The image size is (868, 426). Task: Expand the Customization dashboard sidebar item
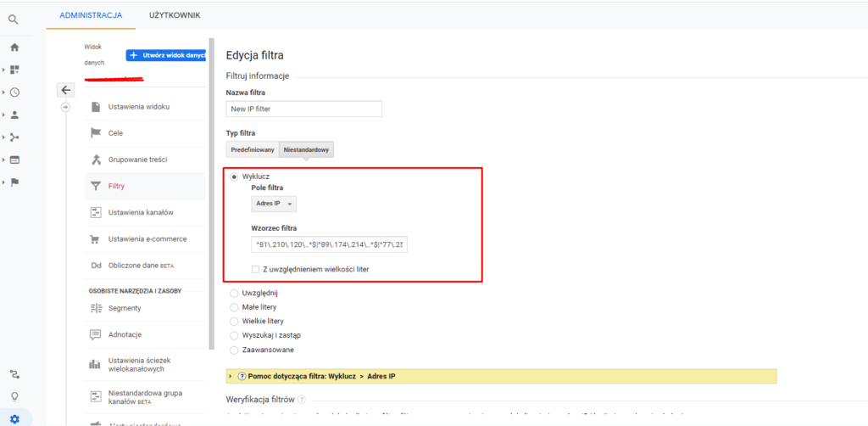pyautogui.click(x=14, y=70)
